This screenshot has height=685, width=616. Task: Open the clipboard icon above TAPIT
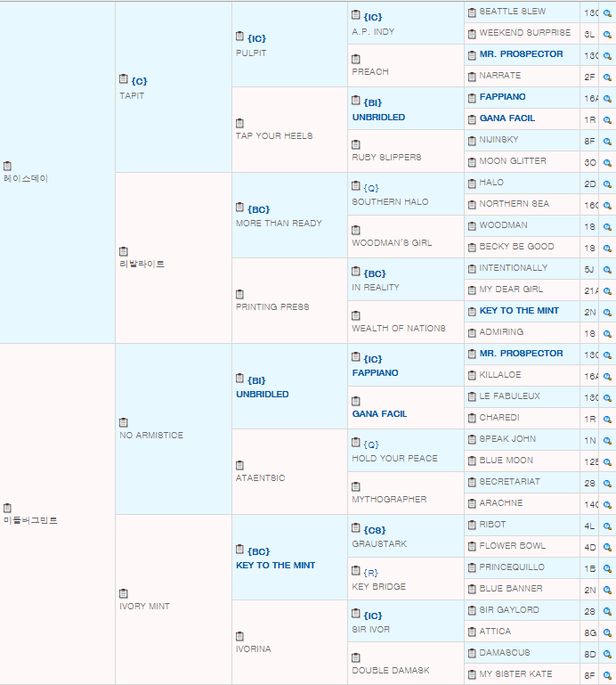(124, 80)
